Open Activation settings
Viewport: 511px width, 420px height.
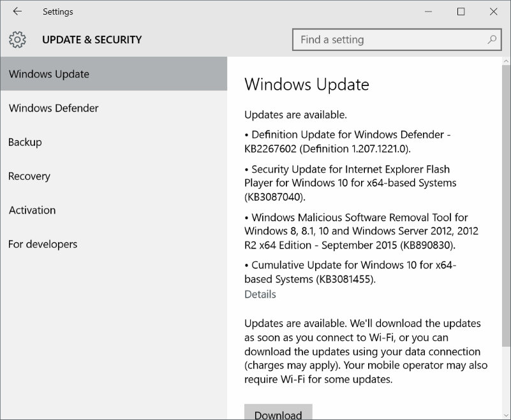click(32, 210)
